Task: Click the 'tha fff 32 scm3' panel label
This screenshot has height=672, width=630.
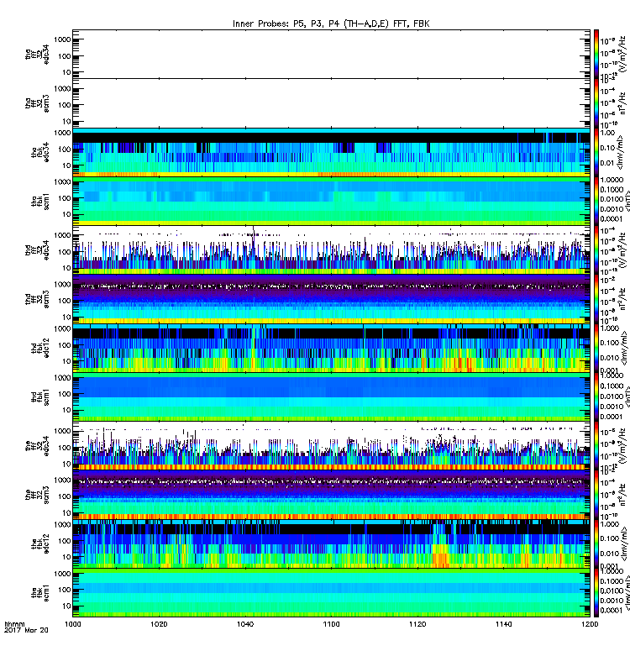Action: coord(37,103)
